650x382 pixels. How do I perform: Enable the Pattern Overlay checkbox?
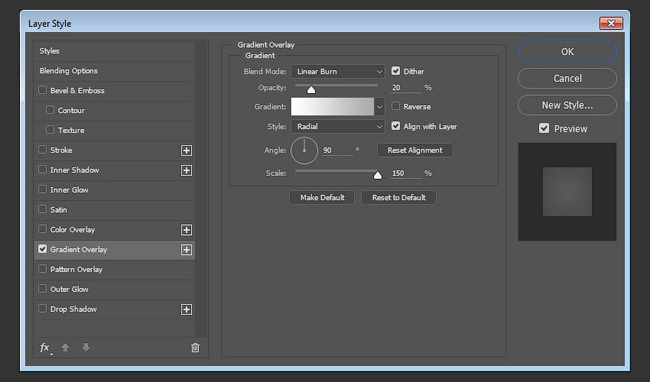coord(42,269)
